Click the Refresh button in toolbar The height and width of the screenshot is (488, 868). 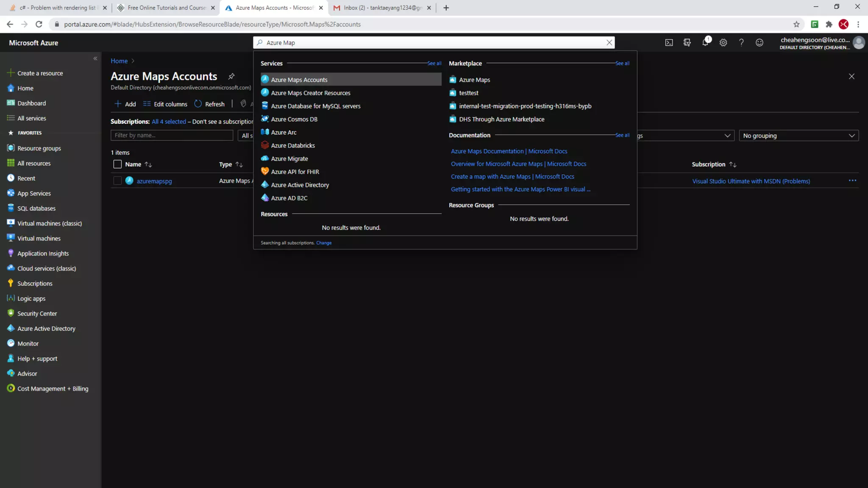coord(210,104)
